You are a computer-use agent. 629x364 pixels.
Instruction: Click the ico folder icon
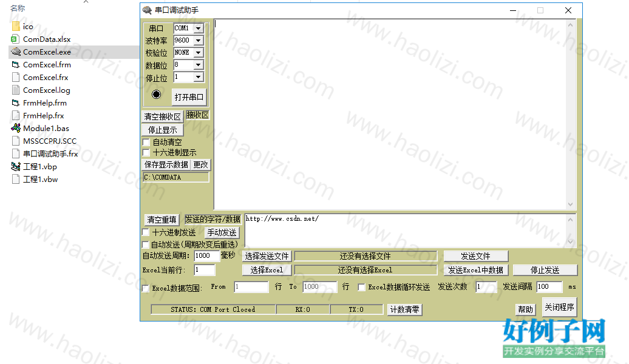click(16, 27)
